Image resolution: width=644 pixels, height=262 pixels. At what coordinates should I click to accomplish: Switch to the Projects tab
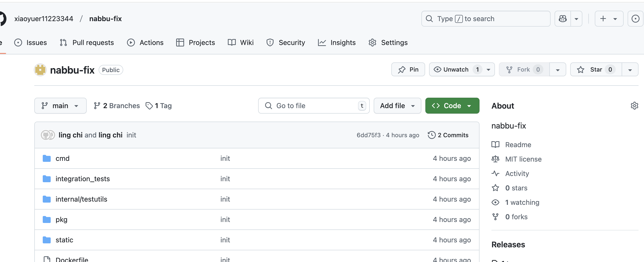pyautogui.click(x=196, y=43)
